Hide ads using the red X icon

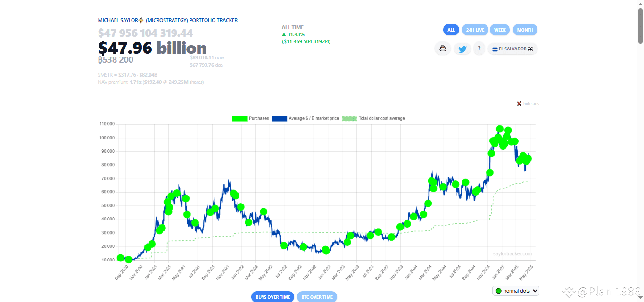click(x=519, y=103)
